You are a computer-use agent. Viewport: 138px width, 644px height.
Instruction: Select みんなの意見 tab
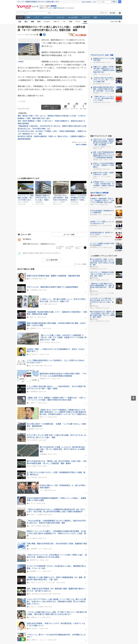(73, 17)
